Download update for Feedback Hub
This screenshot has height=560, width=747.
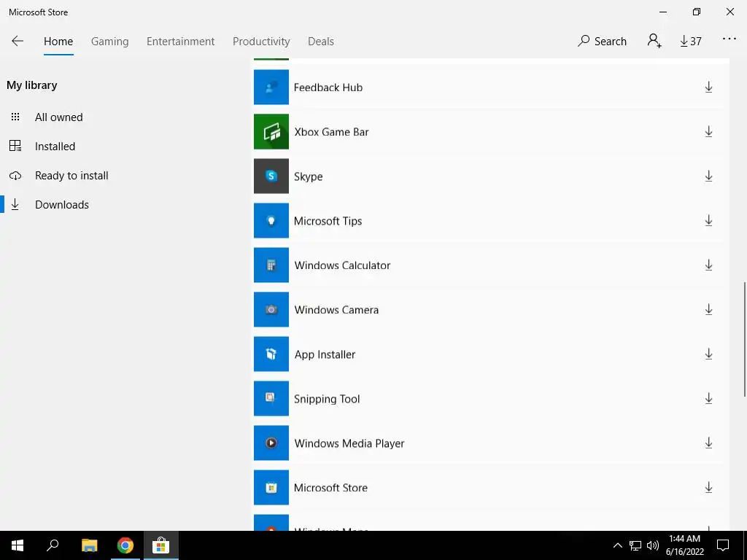coord(708,87)
